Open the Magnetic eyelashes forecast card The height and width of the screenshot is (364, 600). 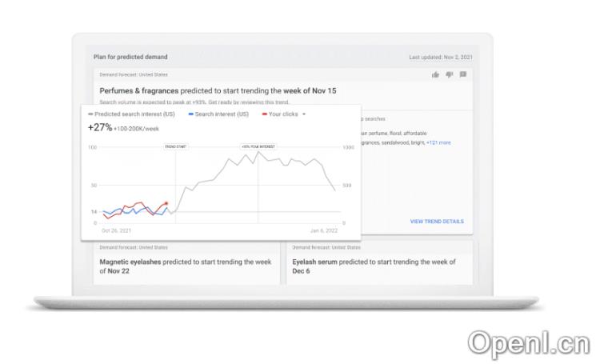(x=186, y=266)
